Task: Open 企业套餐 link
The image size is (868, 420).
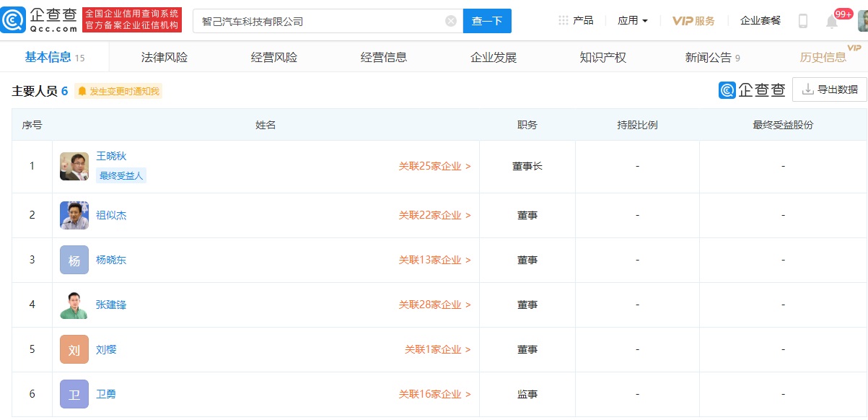Action: tap(760, 20)
